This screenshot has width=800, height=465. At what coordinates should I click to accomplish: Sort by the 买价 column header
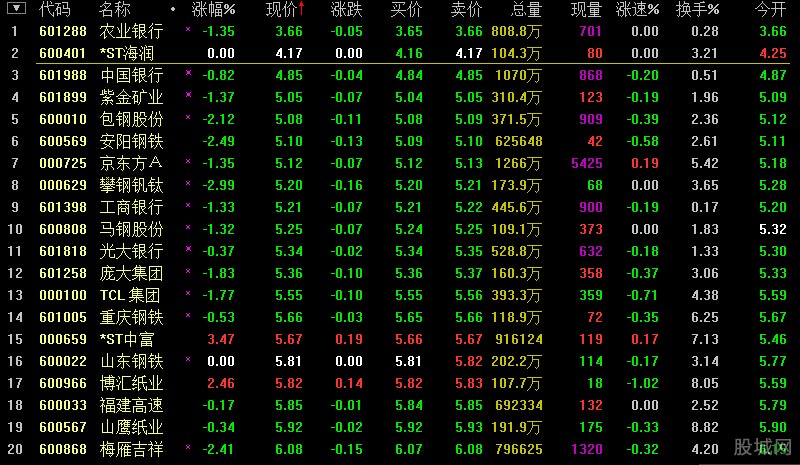[x=407, y=9]
